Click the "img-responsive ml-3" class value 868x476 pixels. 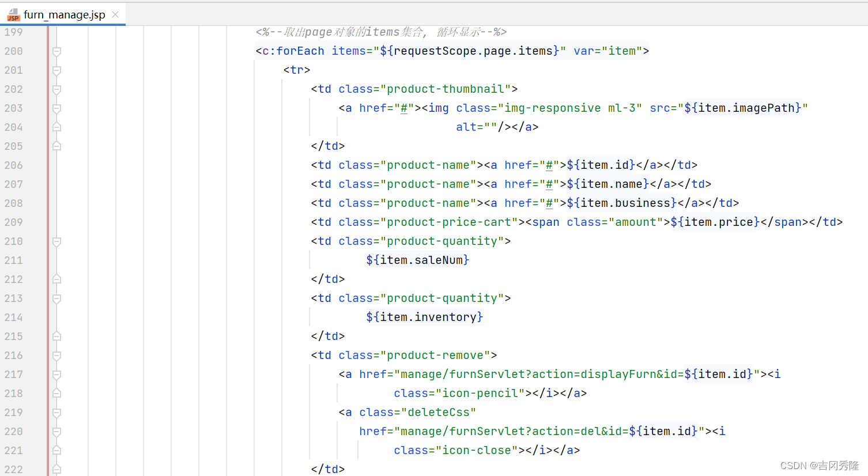[570, 108]
